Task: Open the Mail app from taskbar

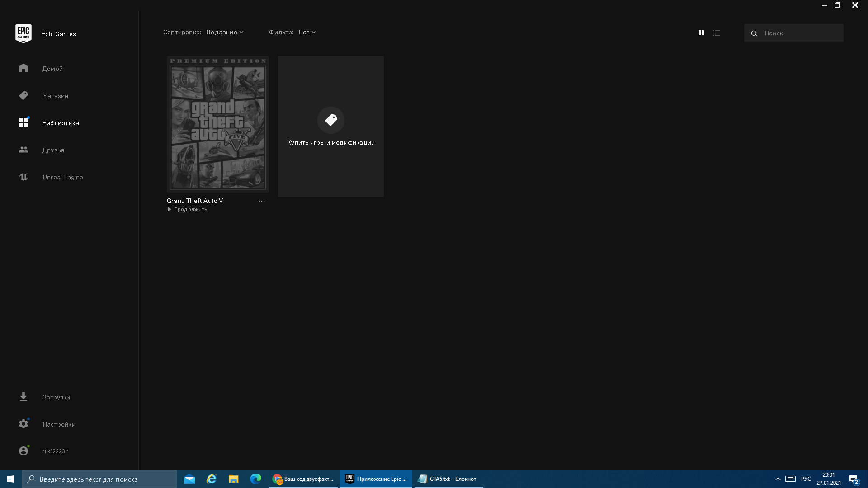Action: pos(189,479)
